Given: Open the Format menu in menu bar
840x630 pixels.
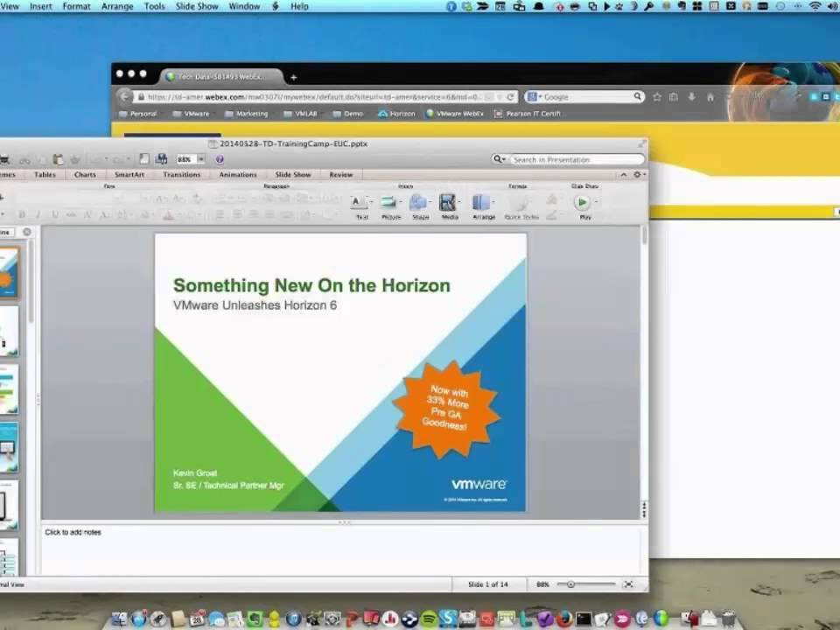Looking at the screenshot, I should [77, 6].
